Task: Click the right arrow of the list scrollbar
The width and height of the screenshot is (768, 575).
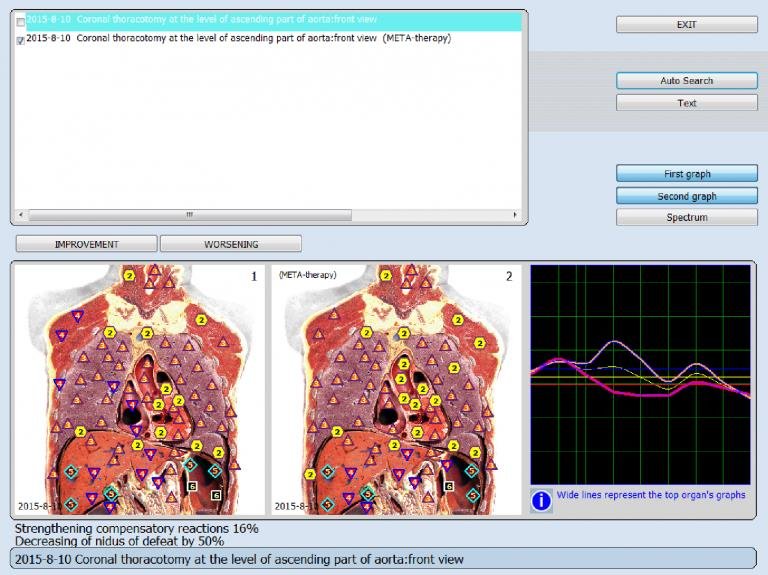Action: pos(515,215)
